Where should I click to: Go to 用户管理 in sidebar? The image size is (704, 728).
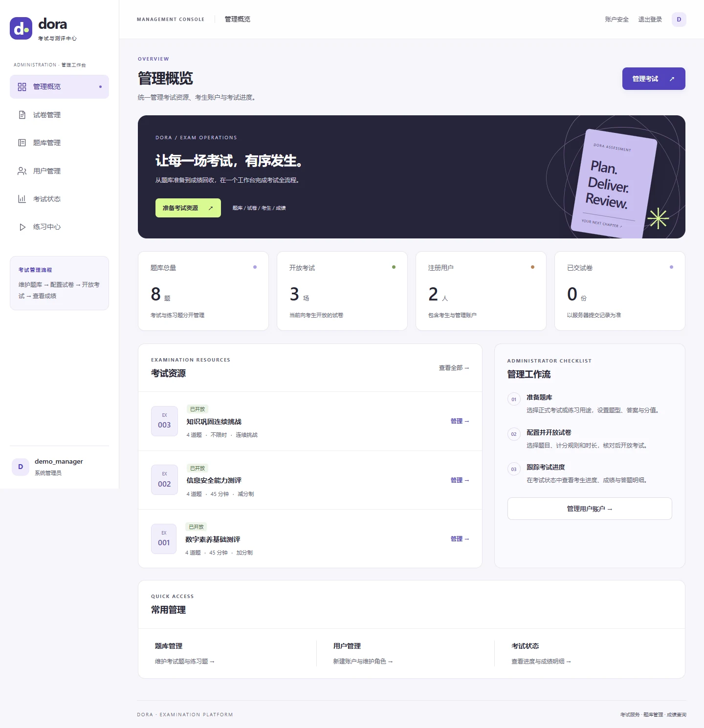(x=59, y=171)
